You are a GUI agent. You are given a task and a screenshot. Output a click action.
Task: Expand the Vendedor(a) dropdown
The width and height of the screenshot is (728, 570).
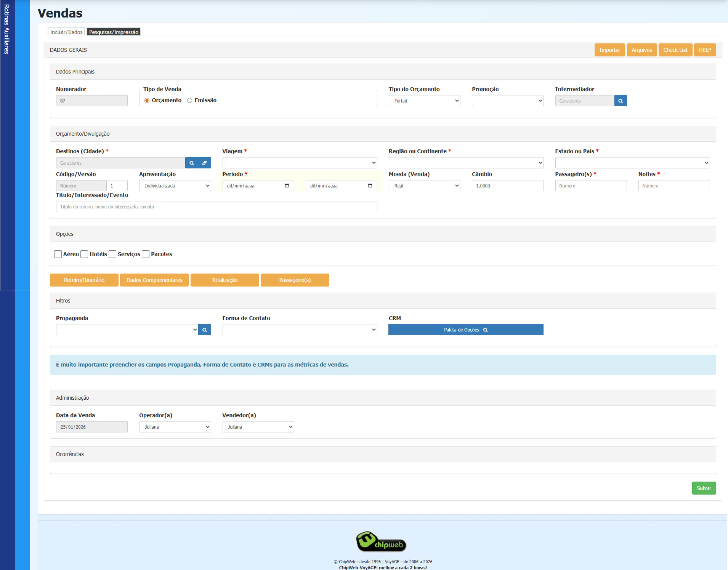(x=258, y=427)
